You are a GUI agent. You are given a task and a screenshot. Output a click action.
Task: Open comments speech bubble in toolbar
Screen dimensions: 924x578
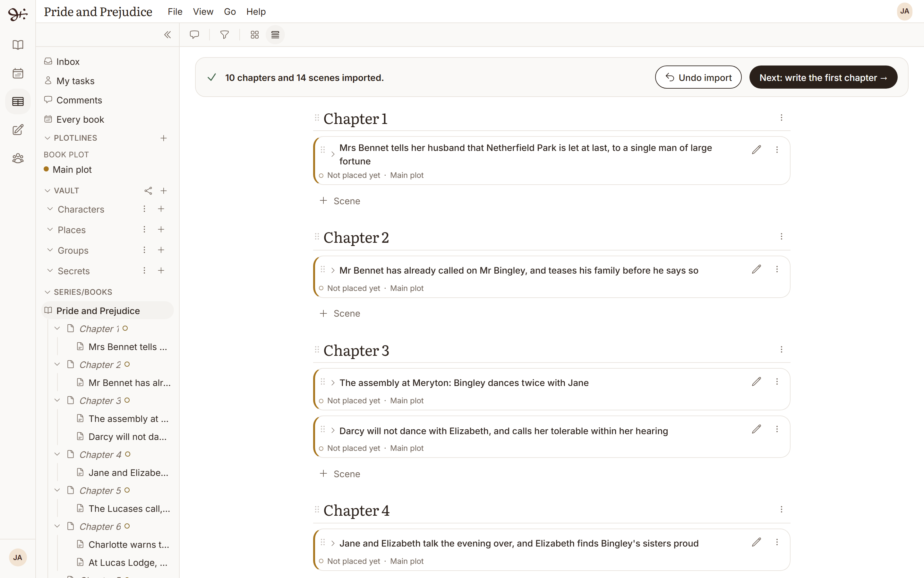click(x=194, y=35)
